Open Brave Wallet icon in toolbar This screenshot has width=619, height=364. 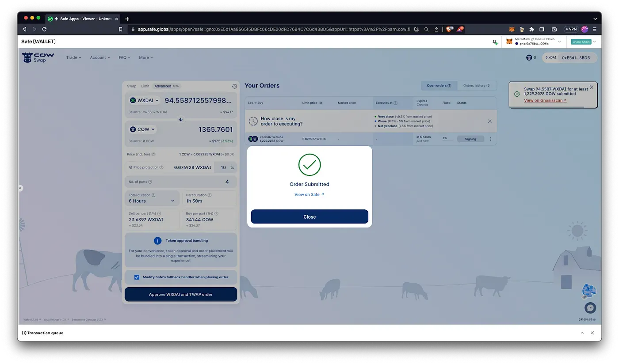(554, 29)
